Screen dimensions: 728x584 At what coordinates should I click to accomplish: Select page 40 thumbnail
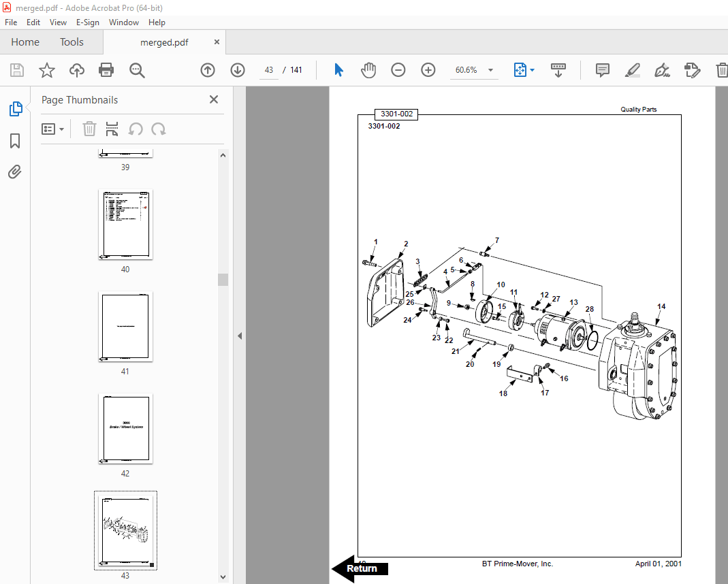125,225
